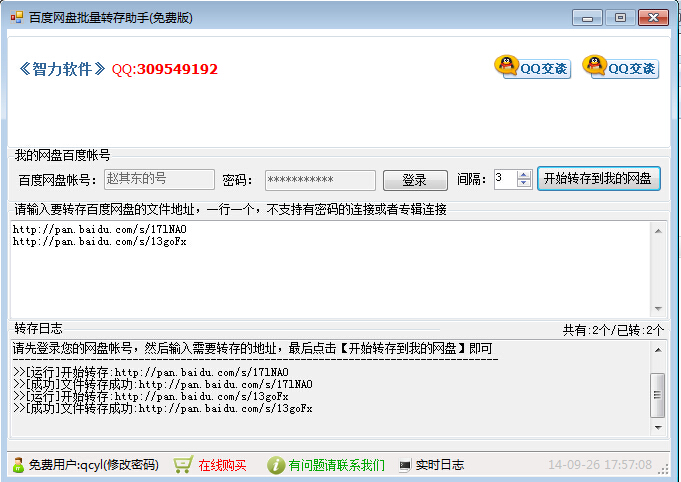Increase the 间隔 value with up arrow
The width and height of the screenshot is (681, 482).
click(524, 175)
